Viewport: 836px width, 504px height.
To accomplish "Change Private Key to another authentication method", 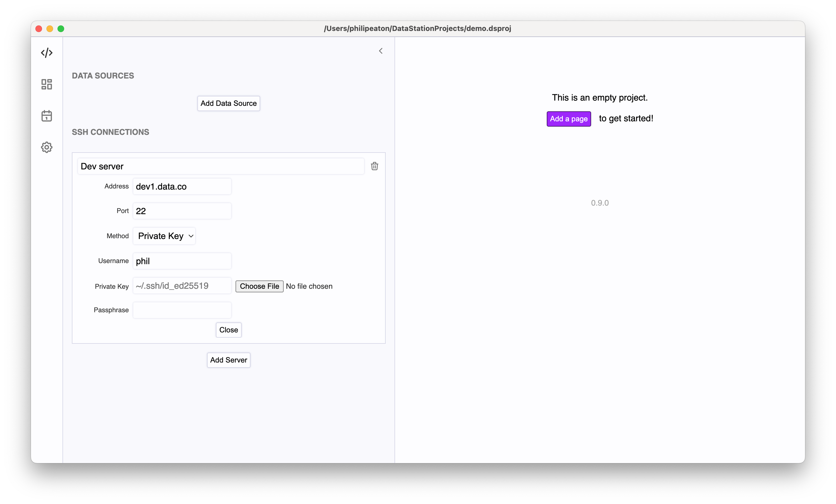I will click(x=164, y=236).
